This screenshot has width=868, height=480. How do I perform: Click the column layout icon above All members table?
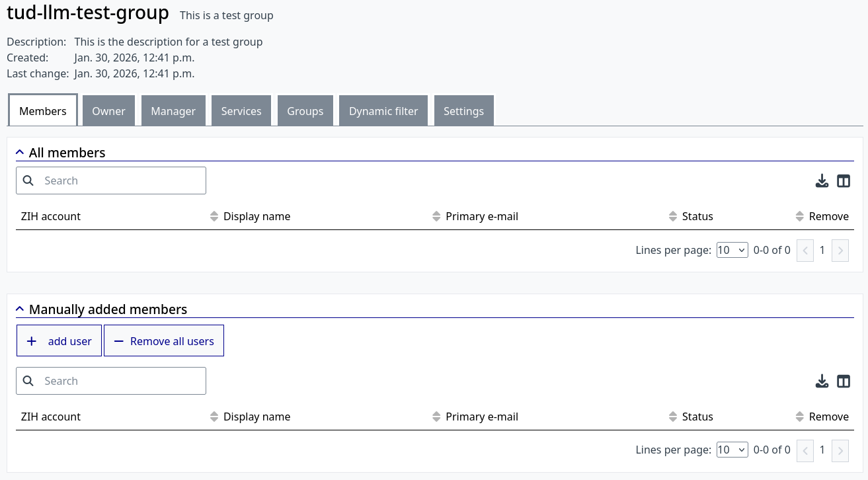click(844, 180)
